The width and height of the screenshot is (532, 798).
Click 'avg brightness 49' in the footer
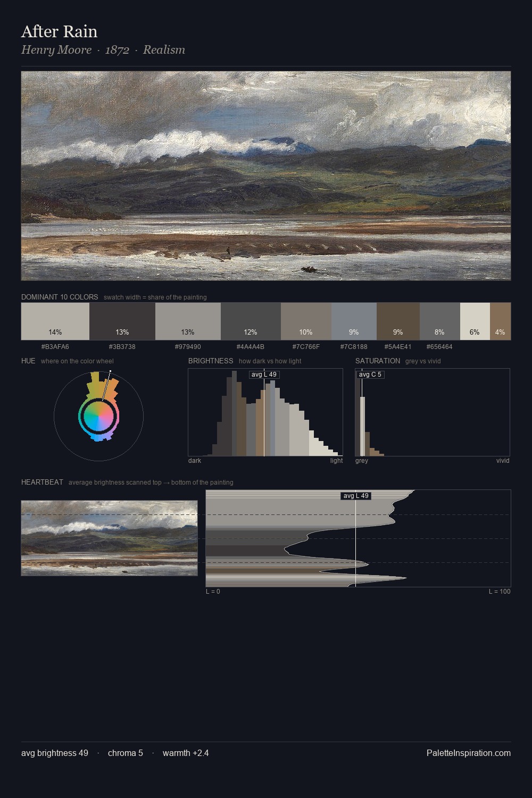pyautogui.click(x=55, y=753)
